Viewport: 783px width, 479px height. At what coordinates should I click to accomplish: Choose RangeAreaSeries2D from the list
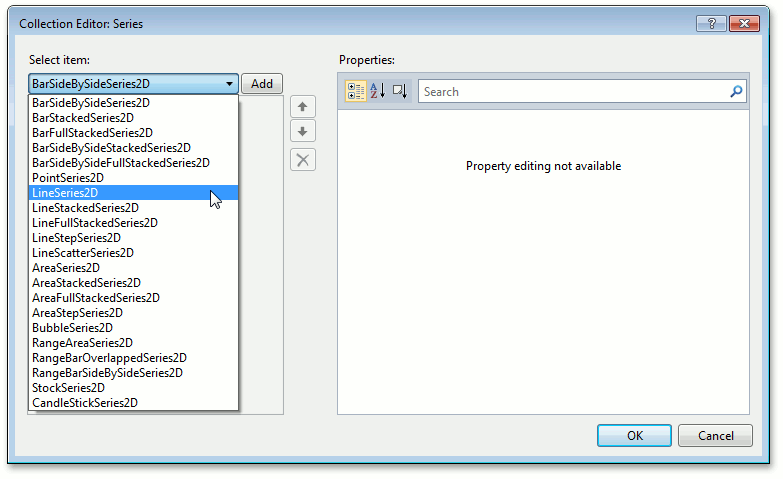[x=133, y=343]
